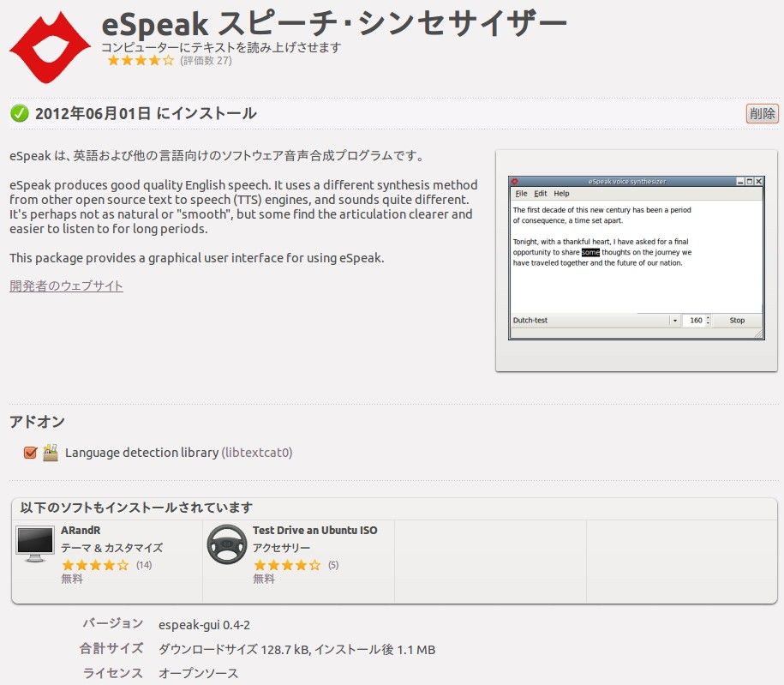The height and width of the screenshot is (685, 784).
Task: Click the version text espeak-gui 0.4-2
Action: [x=204, y=625]
